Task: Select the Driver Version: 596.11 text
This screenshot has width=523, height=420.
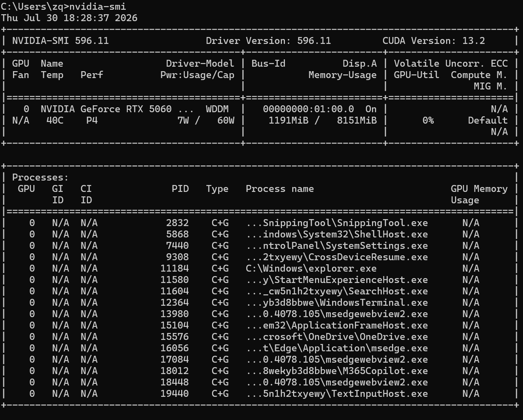Action: 269,41
